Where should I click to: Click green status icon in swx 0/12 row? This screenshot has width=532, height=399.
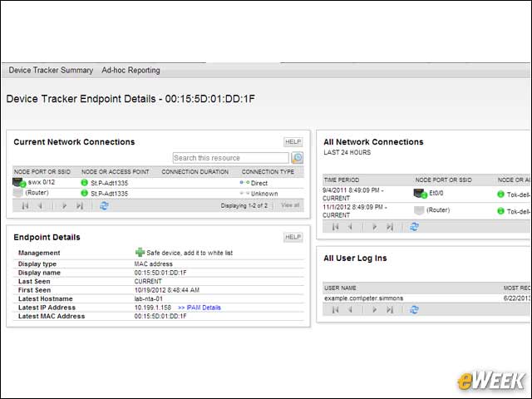[85, 183]
